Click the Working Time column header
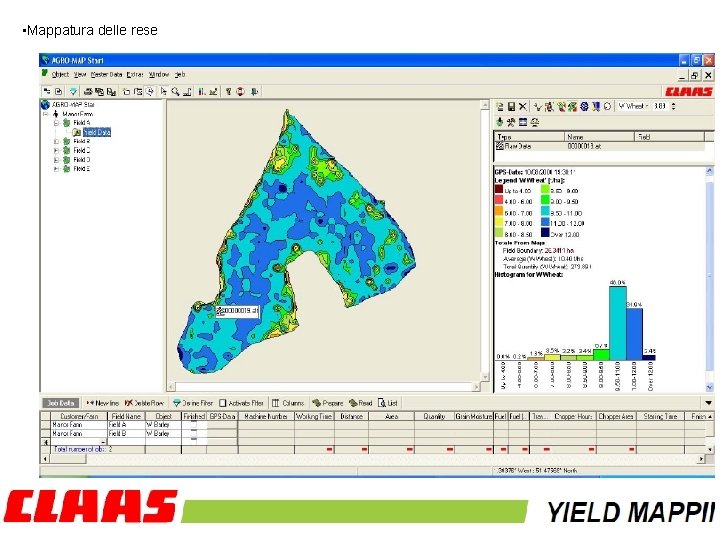 (x=314, y=416)
